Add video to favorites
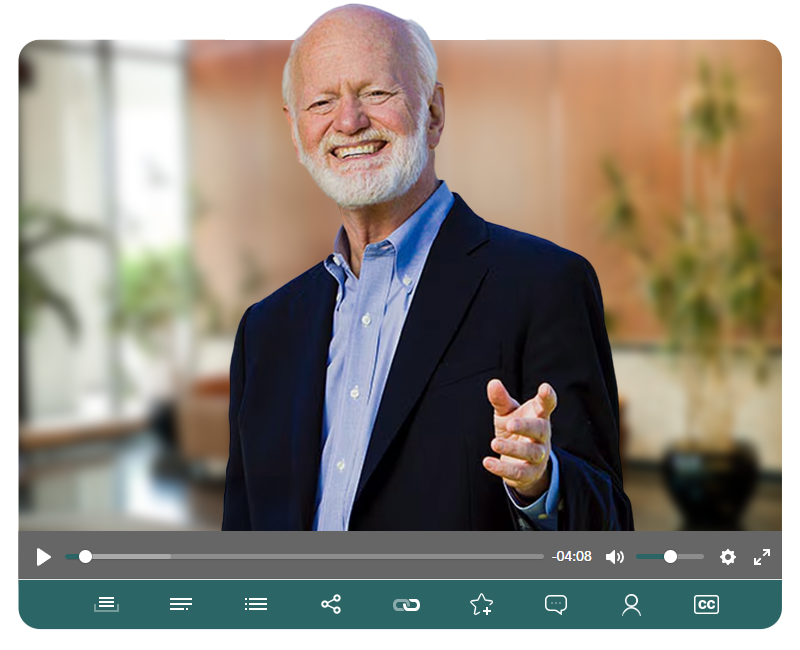800x650 pixels. 481,604
